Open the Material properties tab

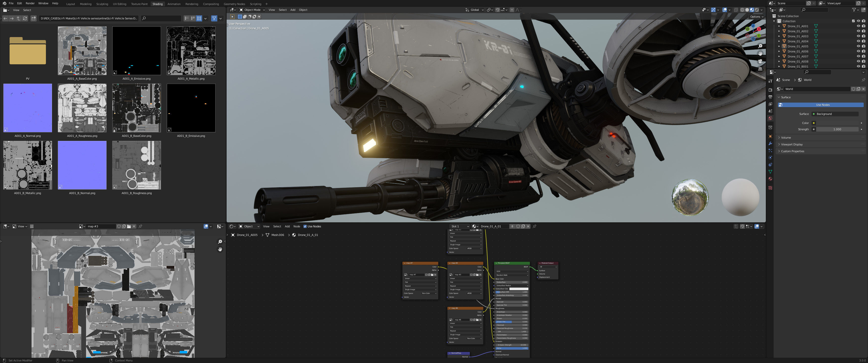(770, 179)
